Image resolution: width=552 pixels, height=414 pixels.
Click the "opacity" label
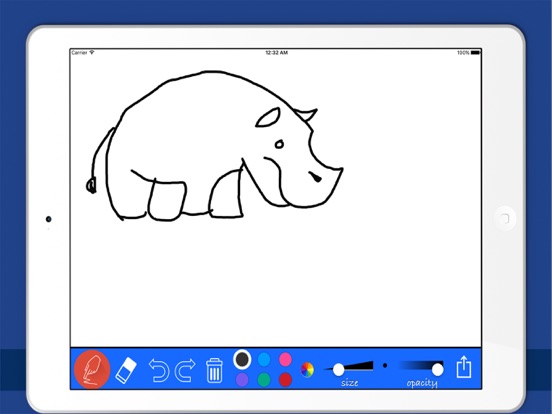(422, 383)
